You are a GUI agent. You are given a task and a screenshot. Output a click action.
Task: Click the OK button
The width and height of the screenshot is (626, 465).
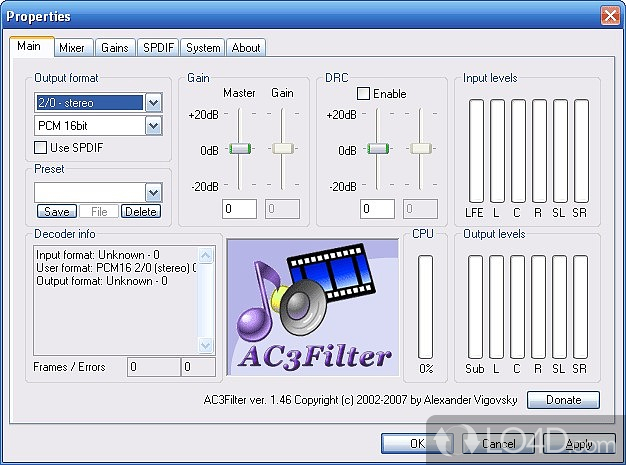417,443
